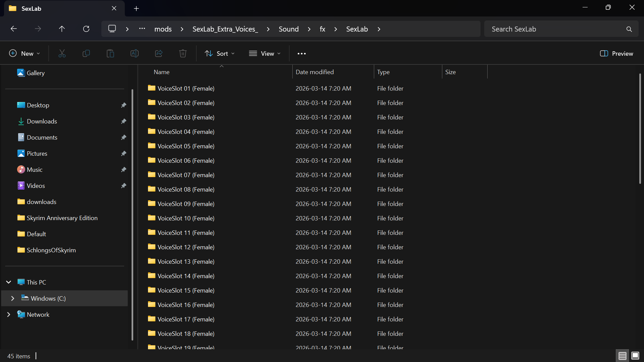Navigate to the Sound breadcrumb
644x362 pixels.
[x=289, y=29]
